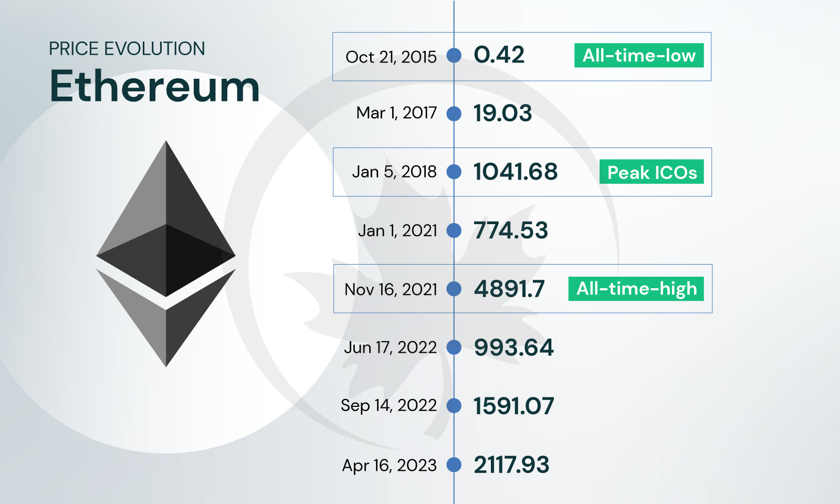Click the Peak ICOs green label
The height and width of the screenshot is (504, 840).
(652, 172)
